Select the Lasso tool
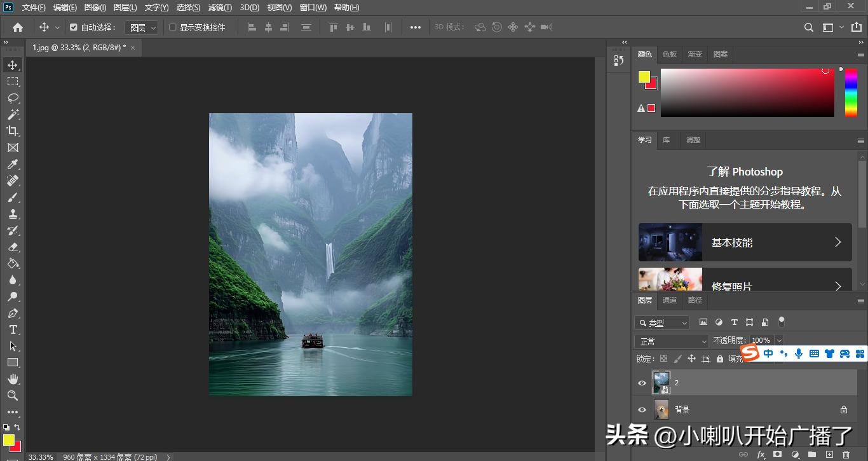This screenshot has height=461, width=868. point(13,98)
